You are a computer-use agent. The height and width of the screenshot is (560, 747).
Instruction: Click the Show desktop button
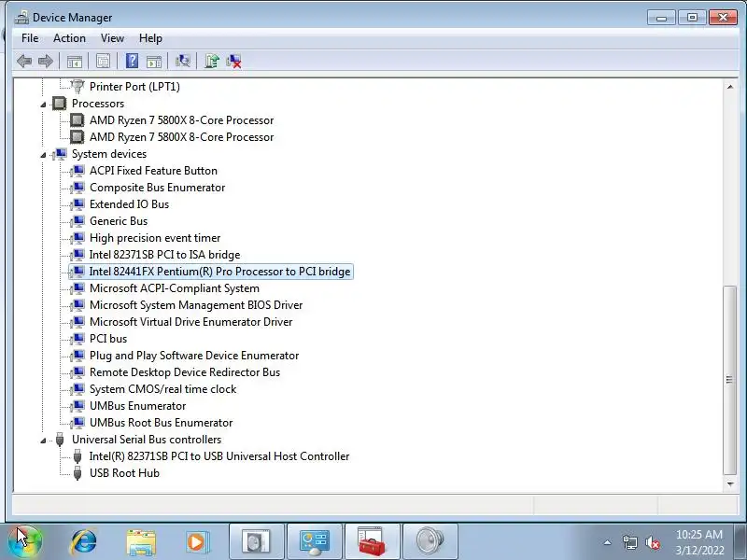coord(740,542)
